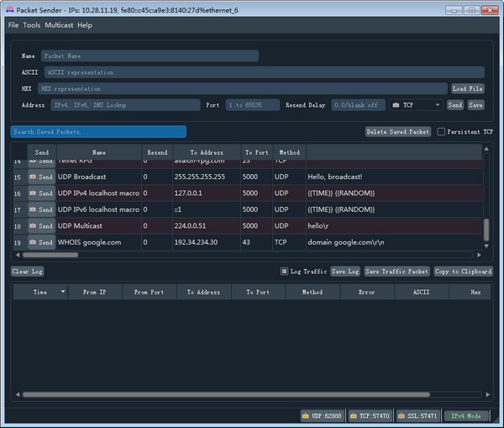
Task: Open the Tools menu
Action: tap(31, 25)
